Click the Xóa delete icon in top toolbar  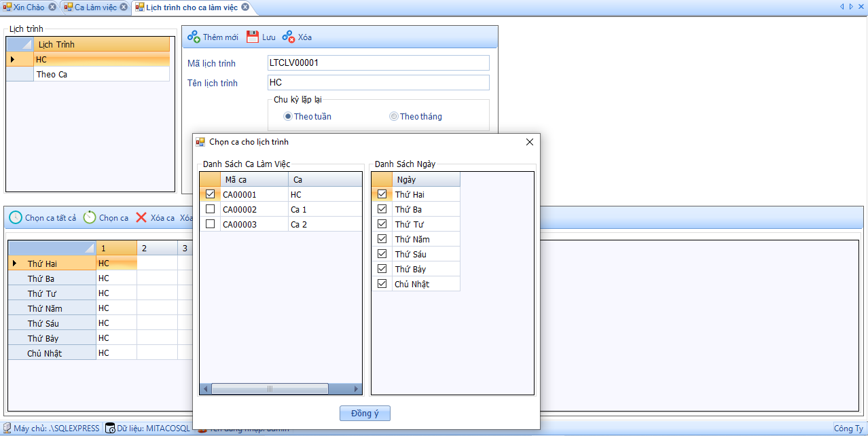click(x=289, y=37)
